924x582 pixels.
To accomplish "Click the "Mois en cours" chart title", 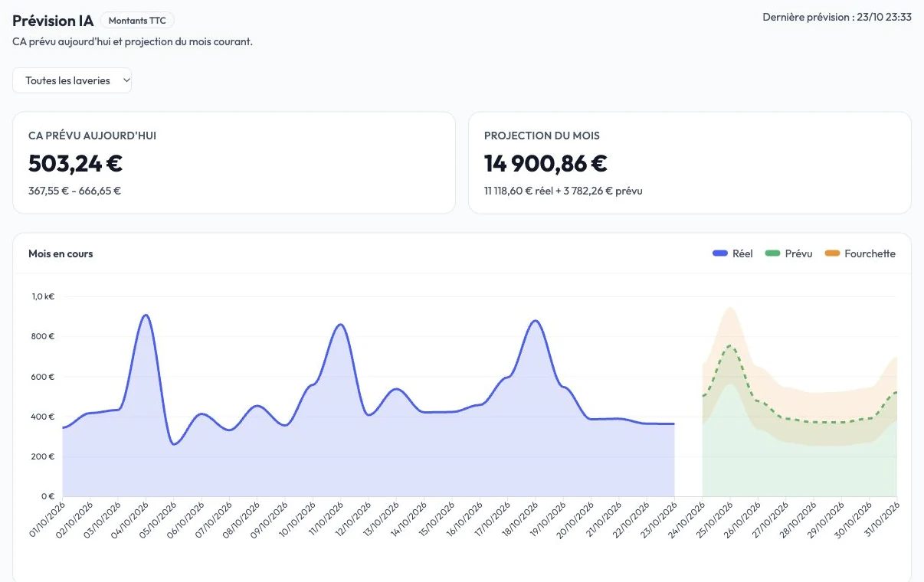I will point(61,253).
